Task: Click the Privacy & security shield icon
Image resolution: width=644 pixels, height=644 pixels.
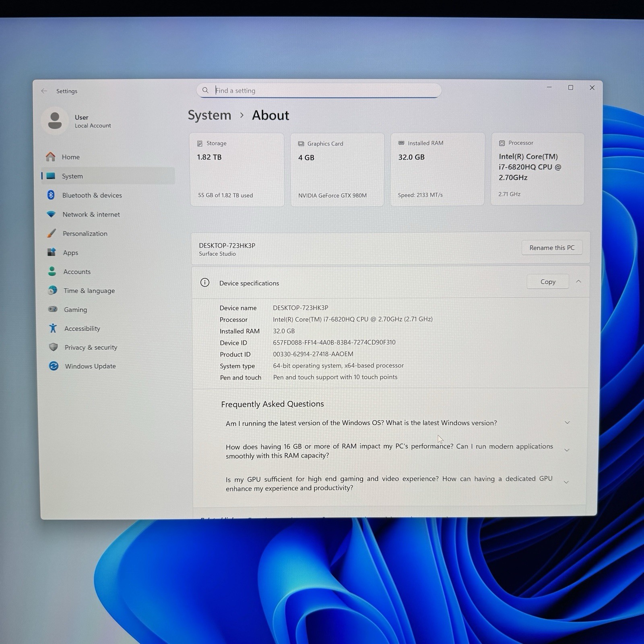Action: (x=53, y=347)
